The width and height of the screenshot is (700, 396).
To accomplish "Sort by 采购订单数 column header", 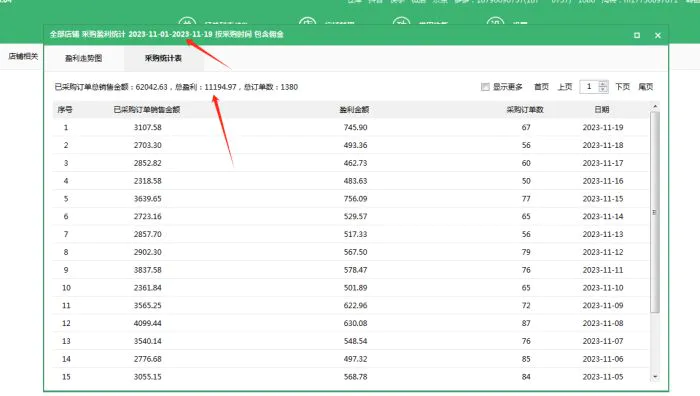I will click(x=525, y=109).
